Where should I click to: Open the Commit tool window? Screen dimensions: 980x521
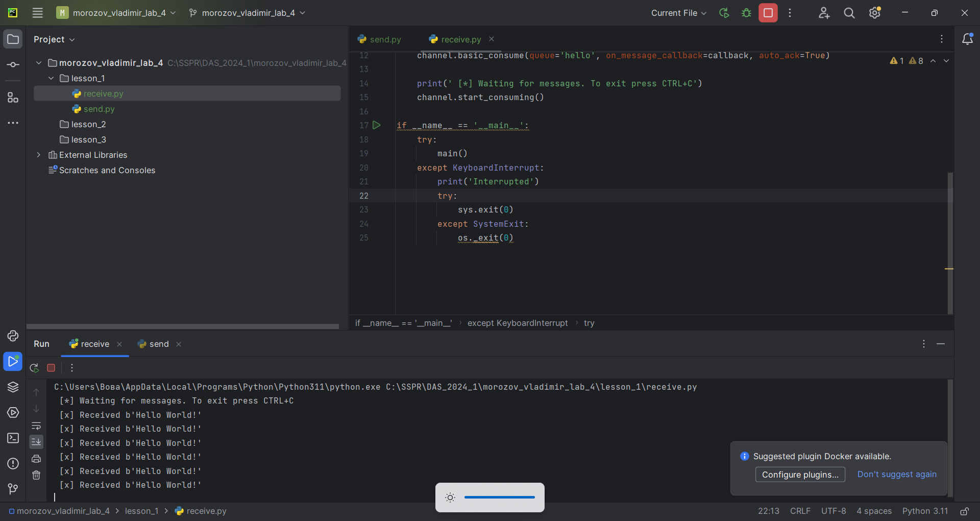pyautogui.click(x=13, y=65)
